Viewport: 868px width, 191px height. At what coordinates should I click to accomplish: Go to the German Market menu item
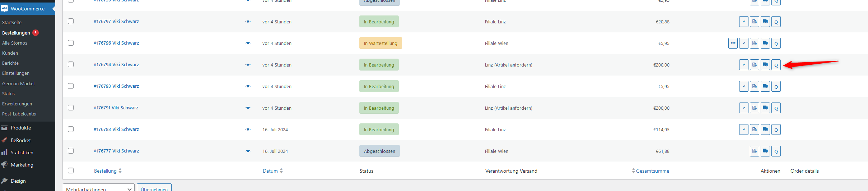click(x=19, y=83)
